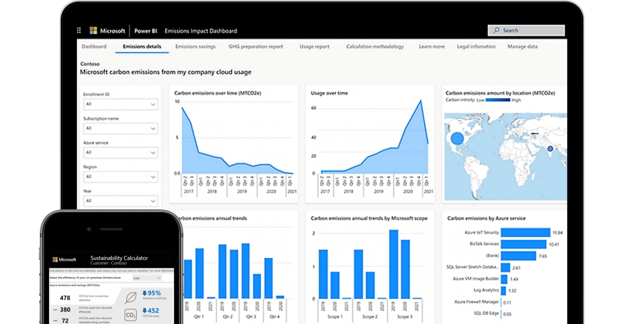This screenshot has width=644, height=324.
Task: Click the search magnifier icon
Action: pos(496,30)
